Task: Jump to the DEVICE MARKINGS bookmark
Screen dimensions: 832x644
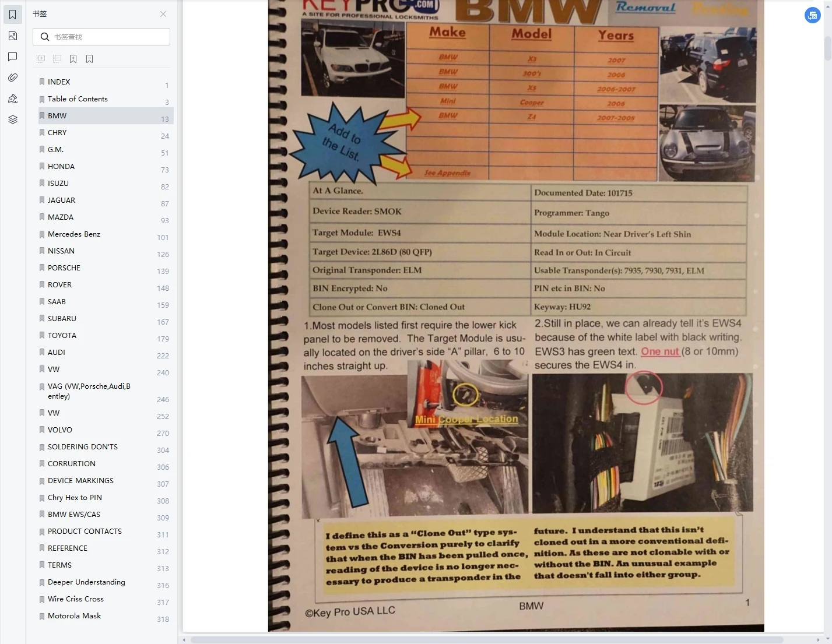Action: click(106, 481)
